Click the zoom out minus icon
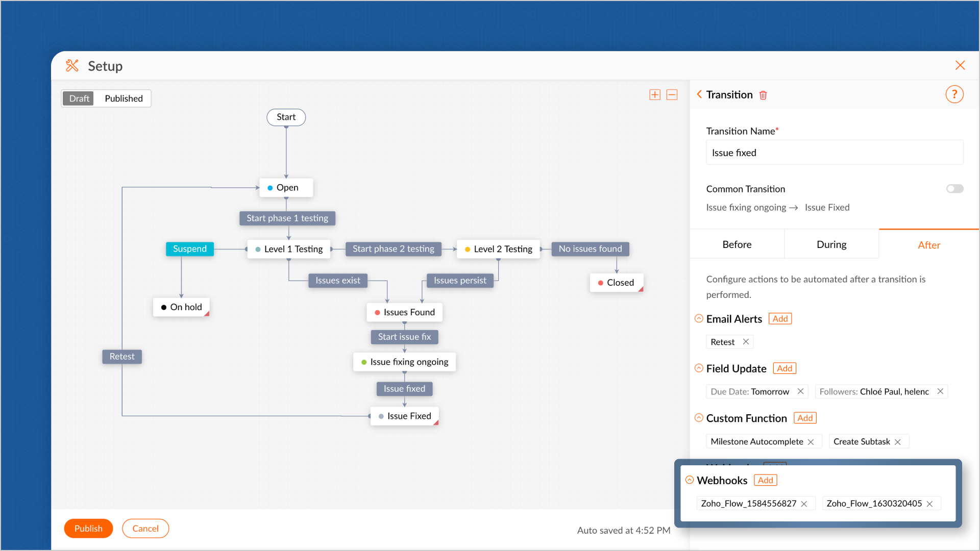Screen dimensions: 980x551 click(x=672, y=95)
